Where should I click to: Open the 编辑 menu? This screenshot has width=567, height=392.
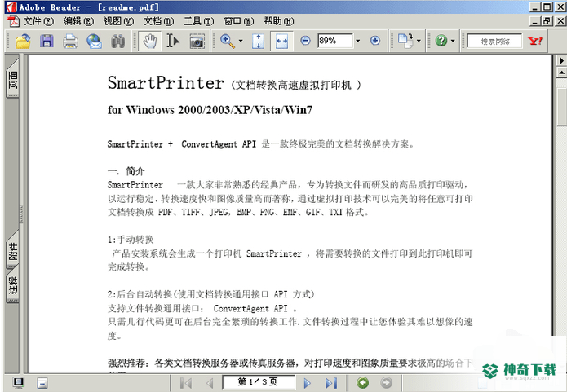78,21
